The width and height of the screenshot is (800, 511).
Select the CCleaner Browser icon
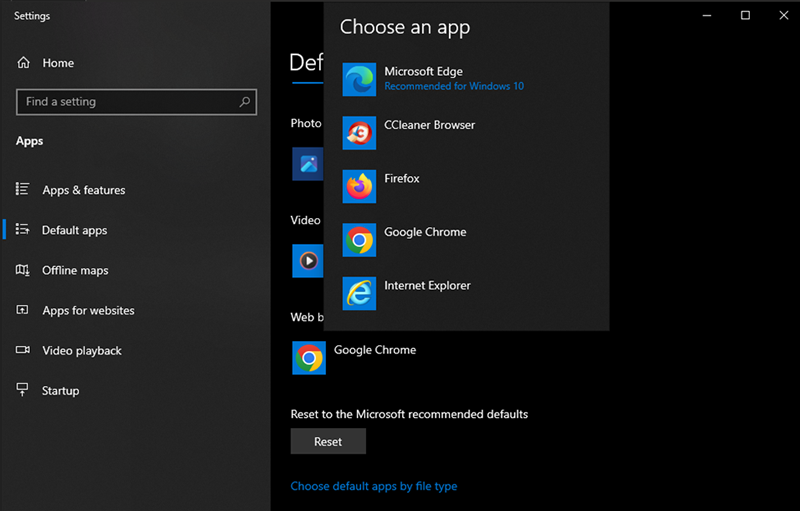click(359, 133)
